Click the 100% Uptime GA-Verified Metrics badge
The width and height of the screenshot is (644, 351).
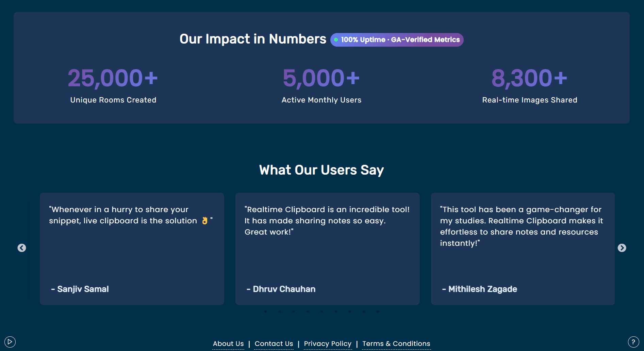397,40
